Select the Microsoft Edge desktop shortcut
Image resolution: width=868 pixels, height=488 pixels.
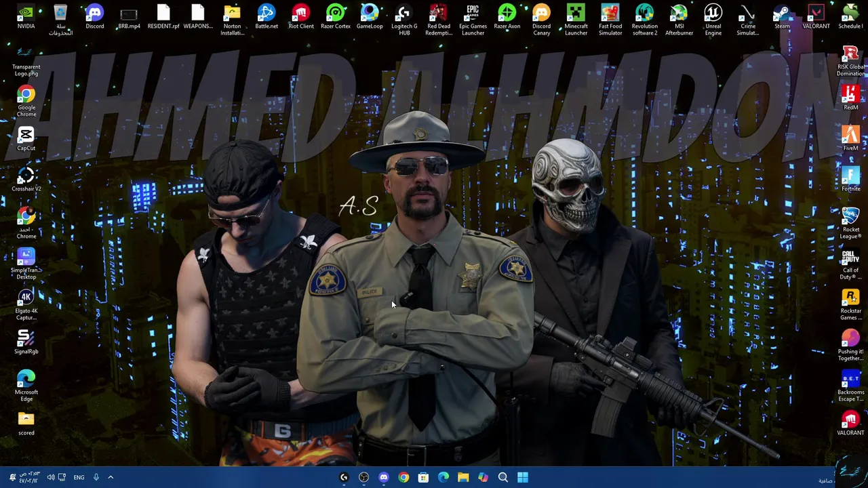pyautogui.click(x=26, y=386)
